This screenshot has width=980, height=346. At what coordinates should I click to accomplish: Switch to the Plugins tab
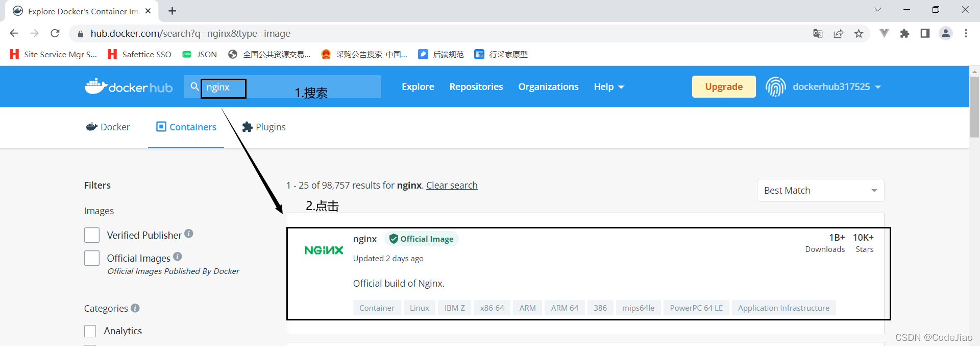[264, 127]
